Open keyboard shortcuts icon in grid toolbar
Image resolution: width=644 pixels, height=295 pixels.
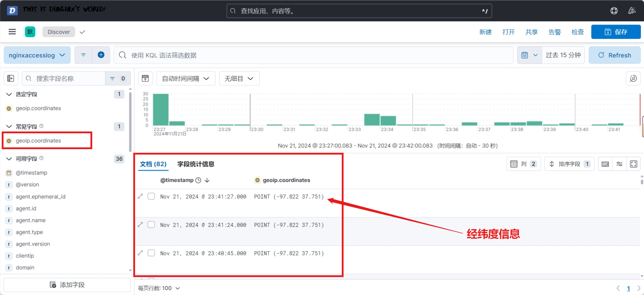(605, 164)
